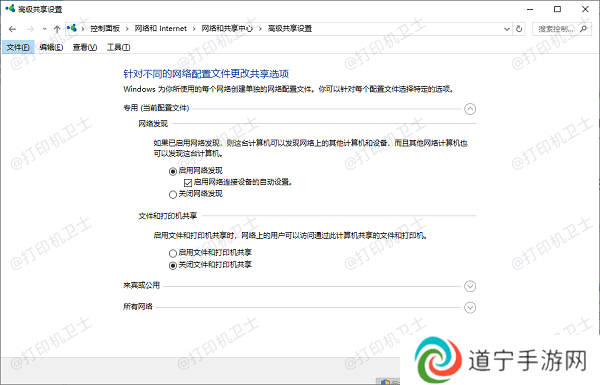
Task: Open the 控制面板 breadcrumb
Action: pyautogui.click(x=105, y=29)
